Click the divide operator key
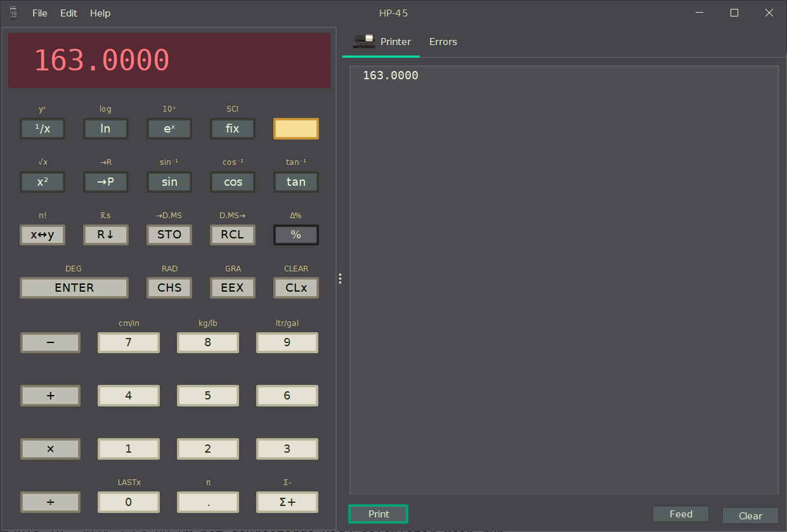 51,502
